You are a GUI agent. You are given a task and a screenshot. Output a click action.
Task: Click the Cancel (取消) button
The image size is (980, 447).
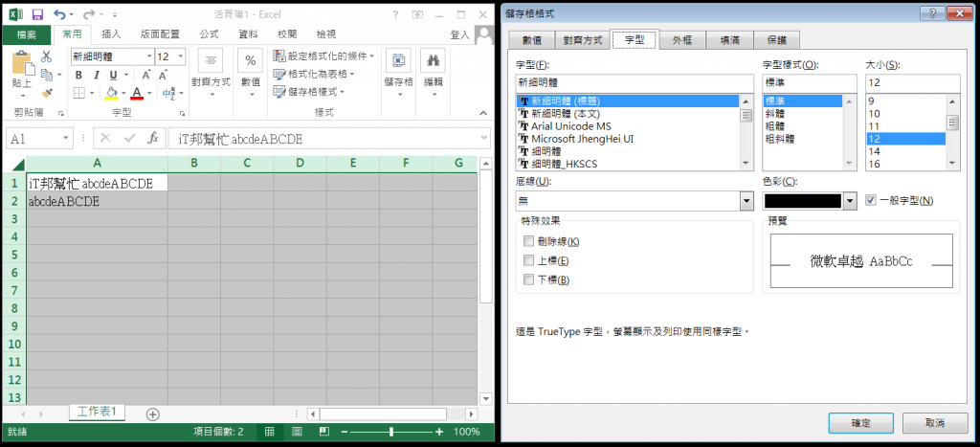(x=936, y=423)
